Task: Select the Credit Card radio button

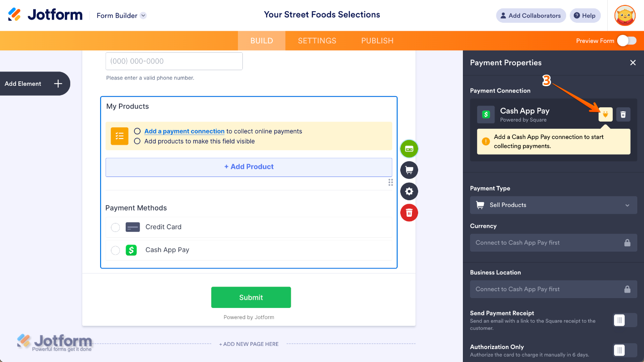Action: [x=115, y=227]
